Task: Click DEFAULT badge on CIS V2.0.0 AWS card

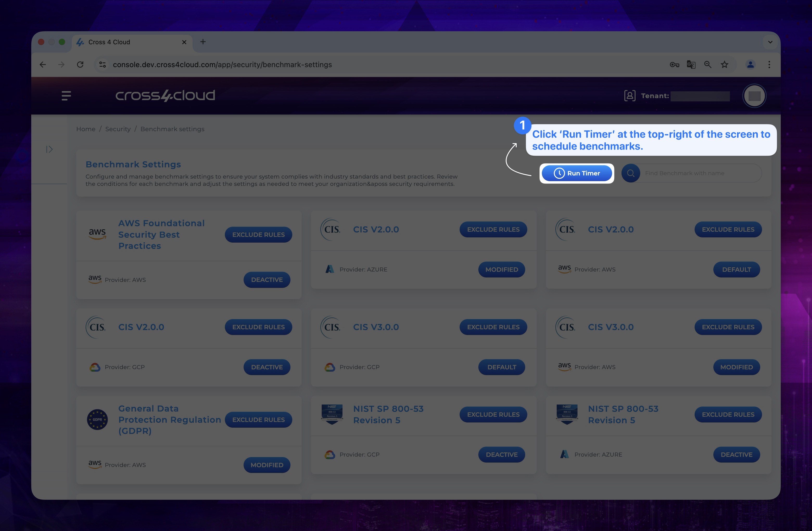Action: pyautogui.click(x=736, y=269)
